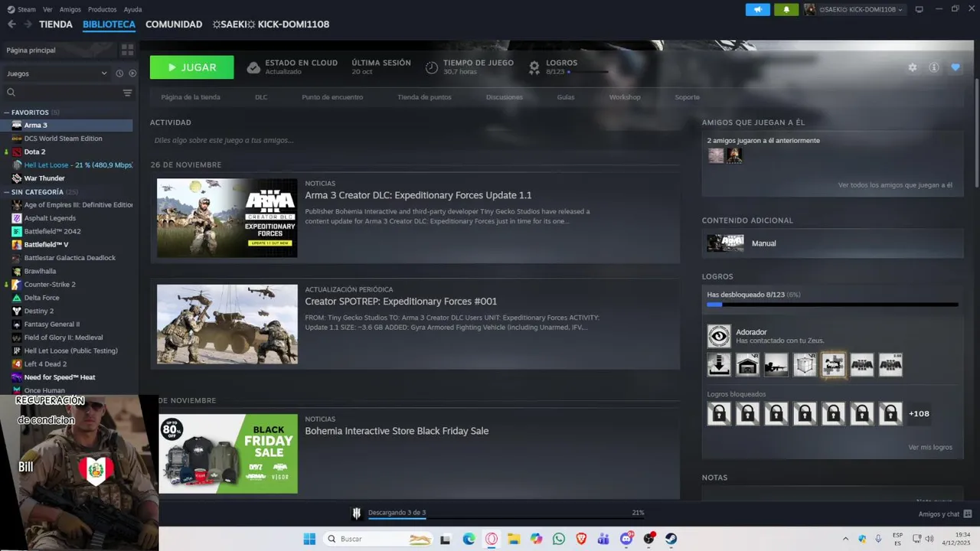Sort library by recent activity clock icon
The width and height of the screenshot is (980, 551).
click(119, 73)
